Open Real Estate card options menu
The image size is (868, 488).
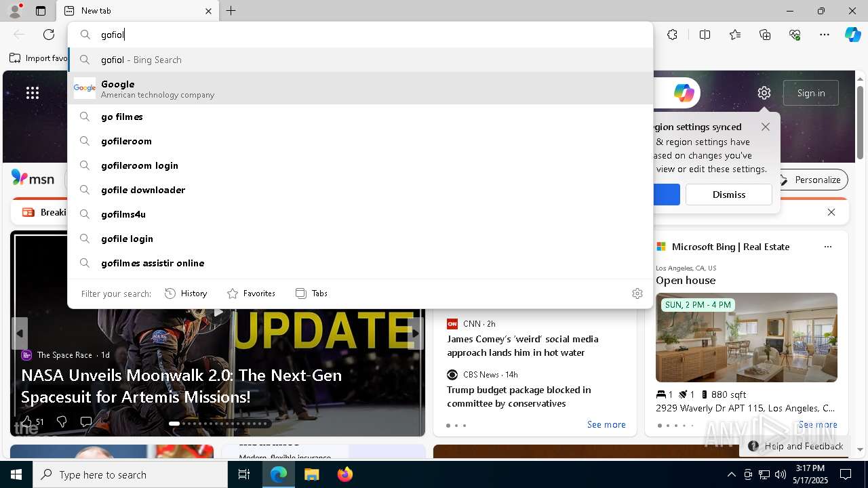coord(827,247)
